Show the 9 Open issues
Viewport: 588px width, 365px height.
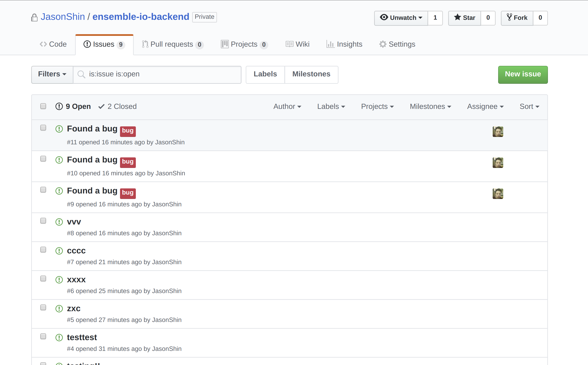[73, 107]
